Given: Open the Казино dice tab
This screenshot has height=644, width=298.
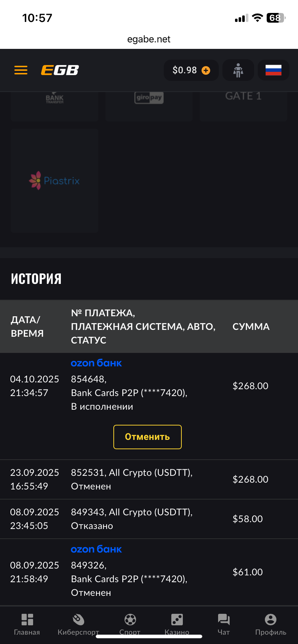Looking at the screenshot, I should [x=177, y=624].
